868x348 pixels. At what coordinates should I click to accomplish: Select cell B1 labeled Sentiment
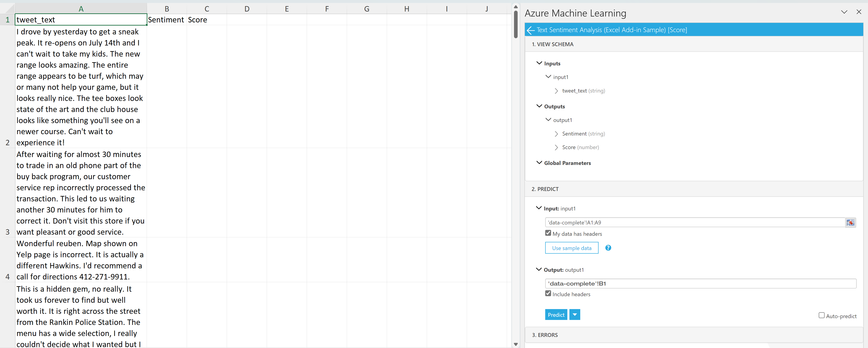pos(166,19)
